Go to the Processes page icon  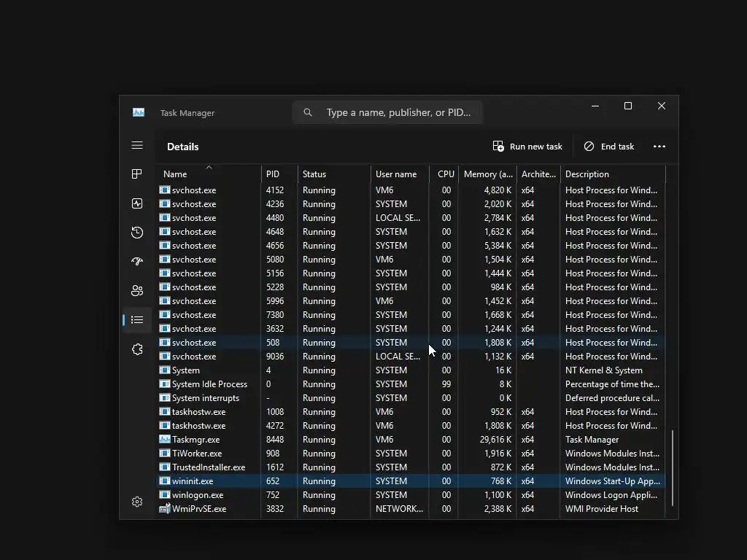click(137, 174)
